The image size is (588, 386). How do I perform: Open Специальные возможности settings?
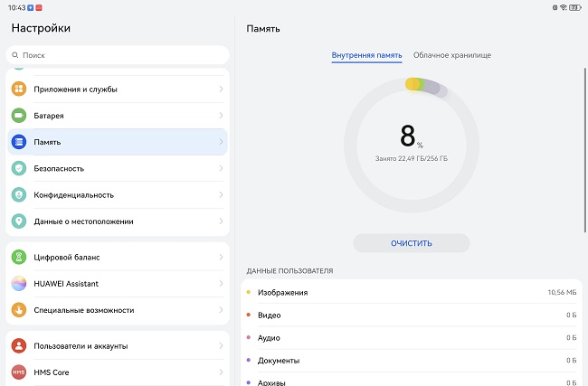(118, 310)
